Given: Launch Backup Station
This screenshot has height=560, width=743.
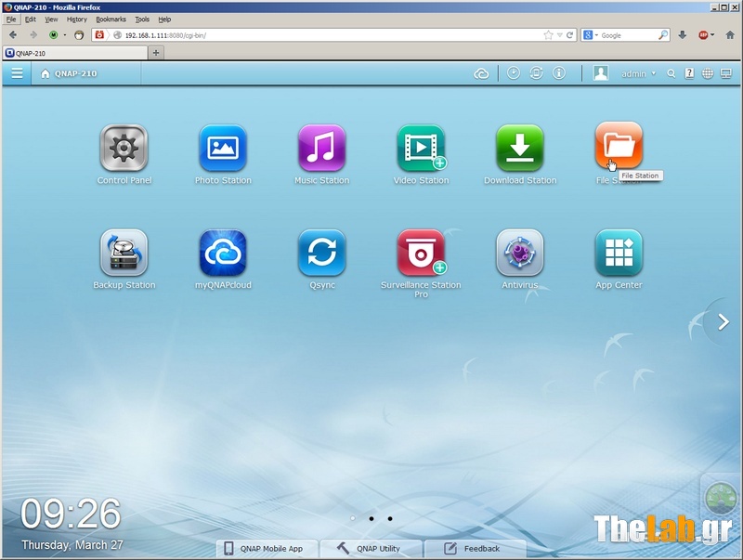Looking at the screenshot, I should 124,253.
